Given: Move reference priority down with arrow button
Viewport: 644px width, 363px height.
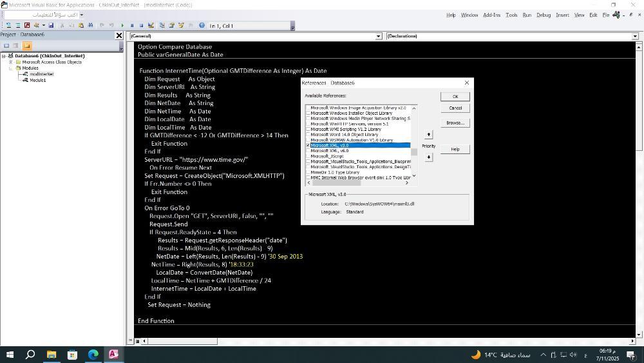Looking at the screenshot, I should point(429,157).
